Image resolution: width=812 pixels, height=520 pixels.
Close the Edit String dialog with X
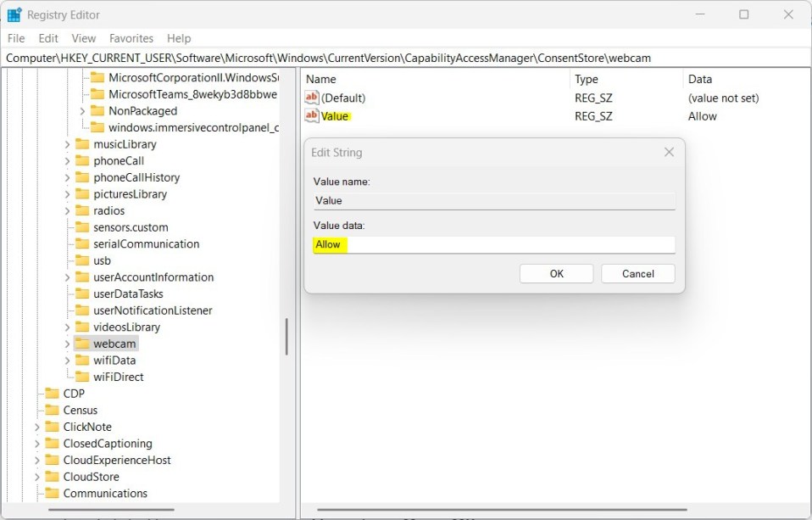point(669,152)
